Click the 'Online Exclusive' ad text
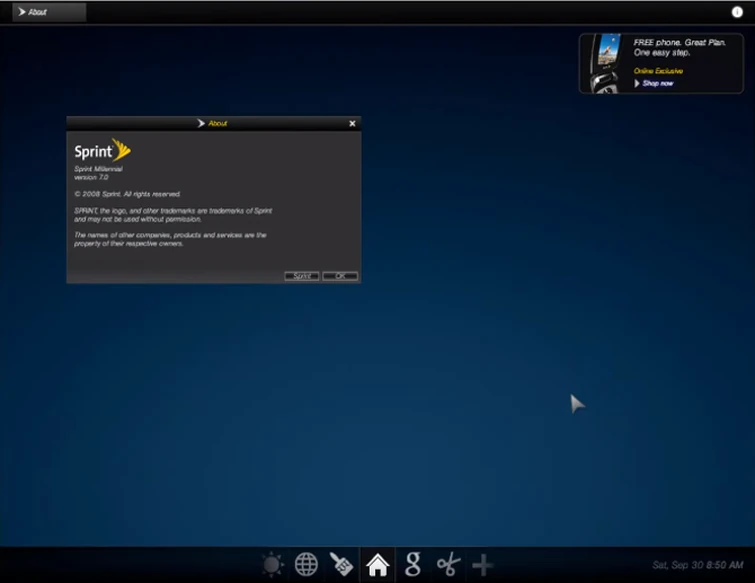This screenshot has height=583, width=755. pyautogui.click(x=658, y=71)
